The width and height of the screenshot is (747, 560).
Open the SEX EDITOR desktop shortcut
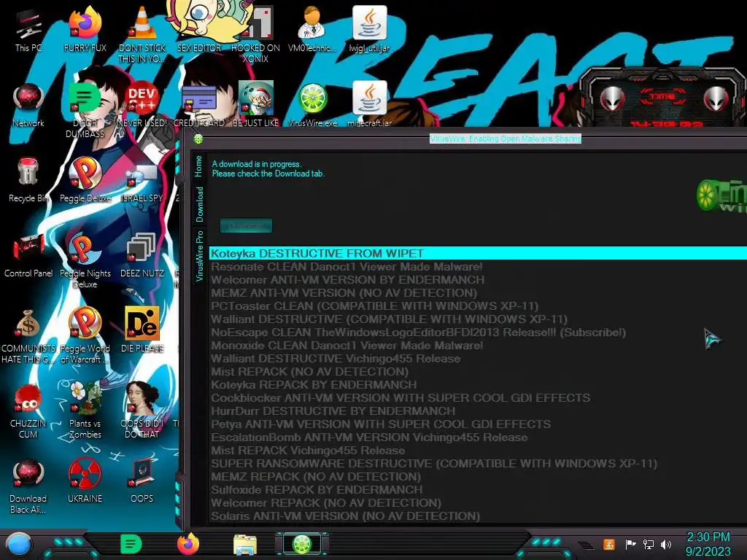[199, 26]
